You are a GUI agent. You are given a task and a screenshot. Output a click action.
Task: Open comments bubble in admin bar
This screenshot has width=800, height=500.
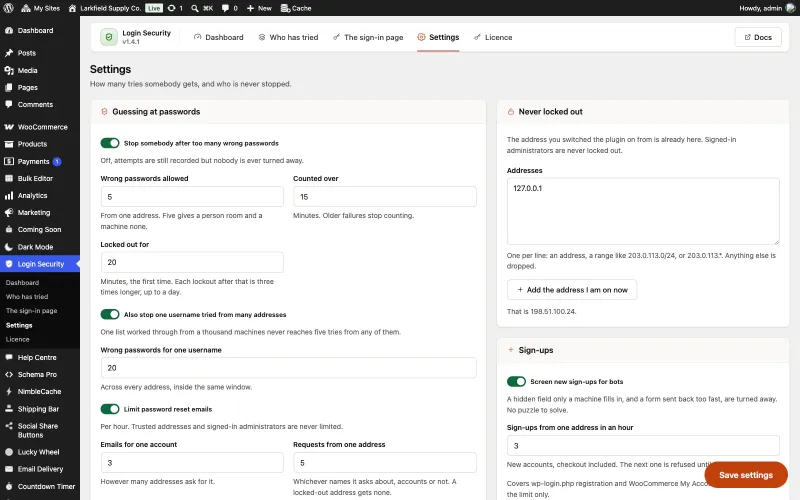(230, 8)
